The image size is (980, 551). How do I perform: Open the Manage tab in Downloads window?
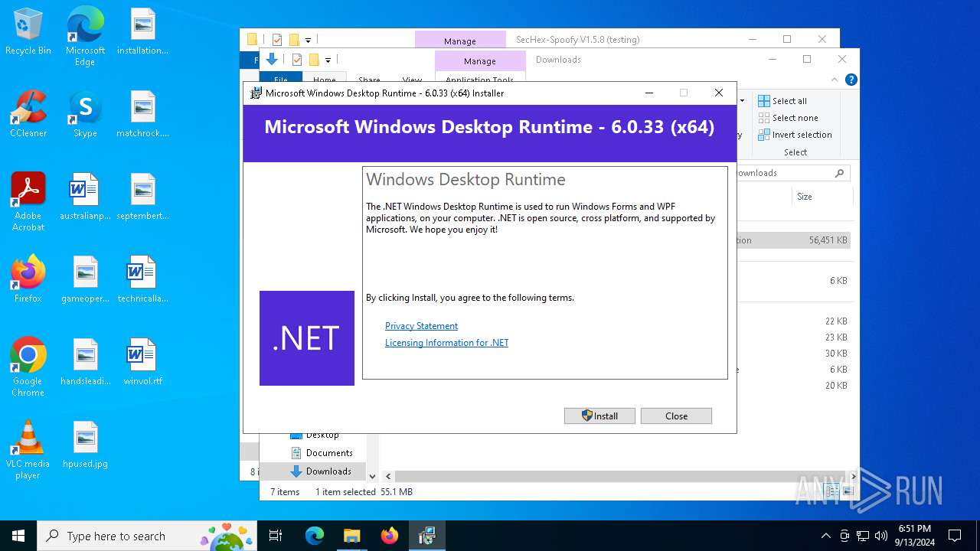(x=480, y=61)
